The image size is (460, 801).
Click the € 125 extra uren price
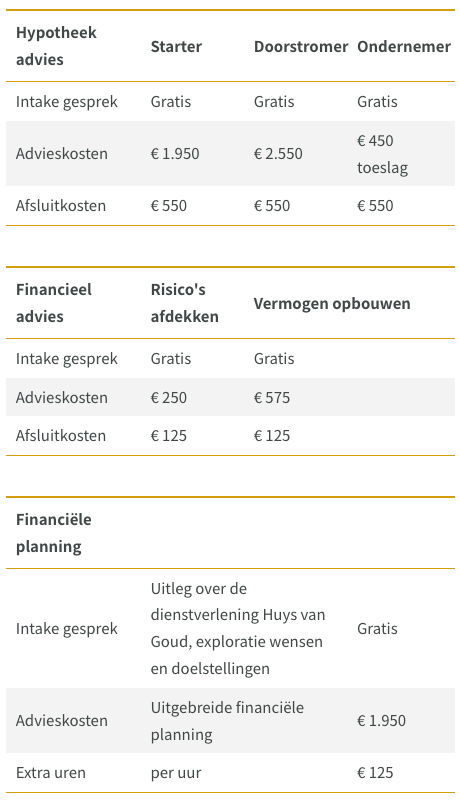(x=375, y=772)
